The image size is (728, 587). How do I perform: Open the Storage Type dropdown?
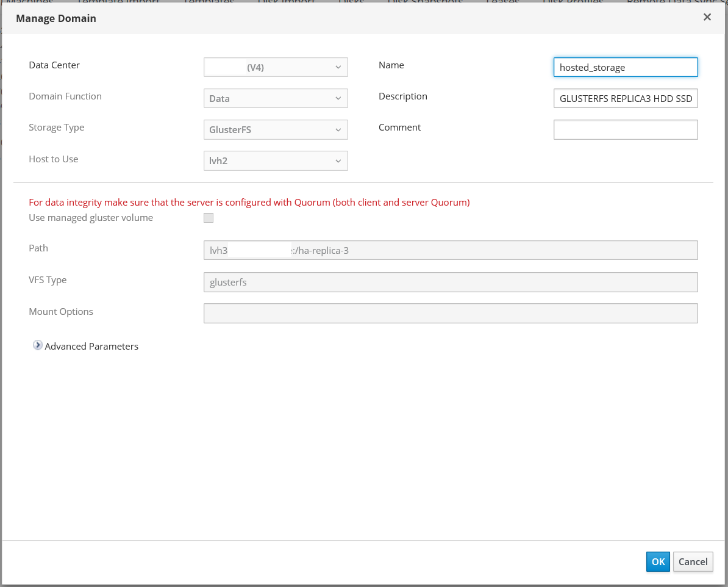tap(276, 129)
